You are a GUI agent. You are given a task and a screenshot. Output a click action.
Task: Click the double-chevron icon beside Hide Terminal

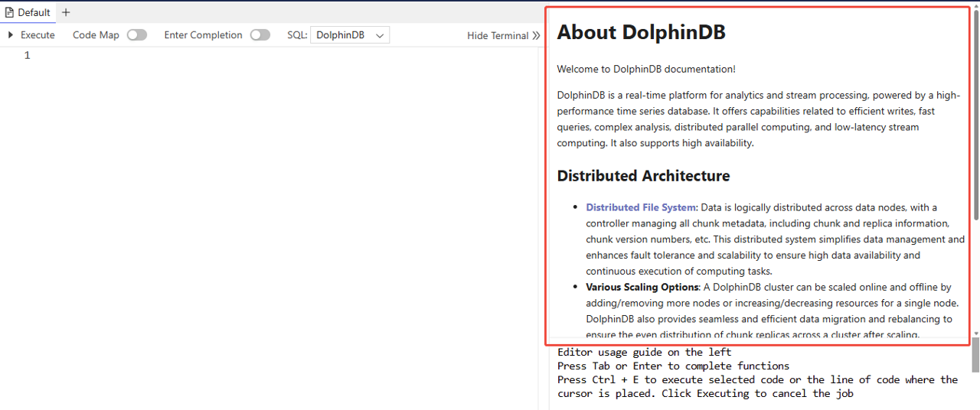(x=536, y=36)
